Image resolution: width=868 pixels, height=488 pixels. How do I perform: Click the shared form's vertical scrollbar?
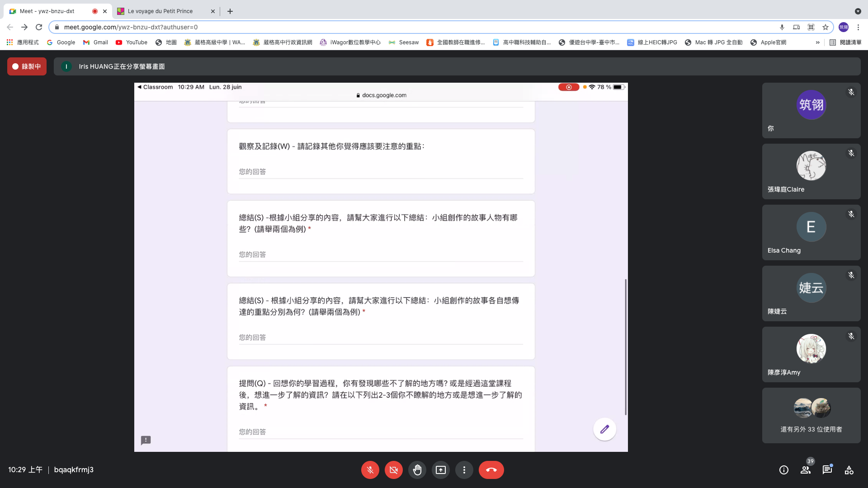pyautogui.click(x=626, y=347)
